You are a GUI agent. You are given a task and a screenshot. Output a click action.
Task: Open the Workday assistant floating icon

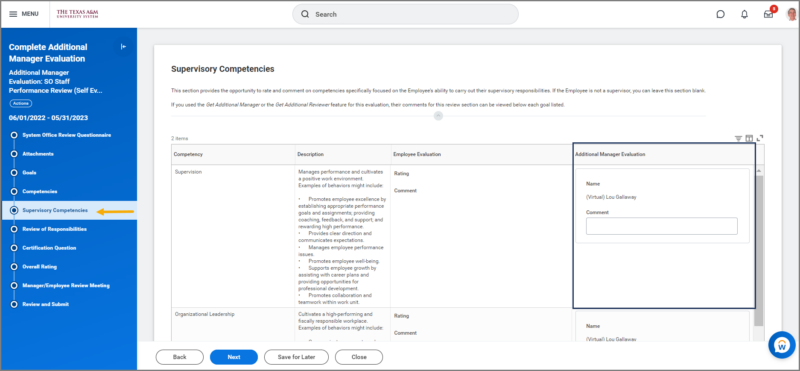tap(782, 345)
